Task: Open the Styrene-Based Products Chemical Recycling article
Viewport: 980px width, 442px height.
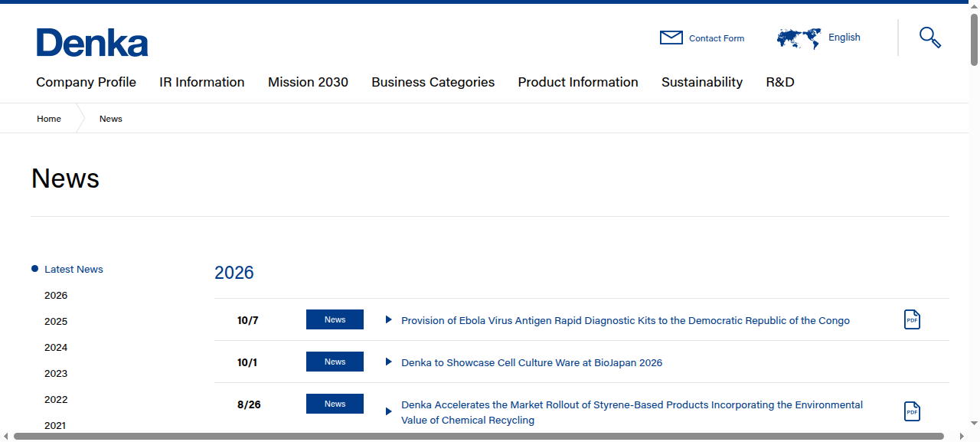Action: coord(632,412)
